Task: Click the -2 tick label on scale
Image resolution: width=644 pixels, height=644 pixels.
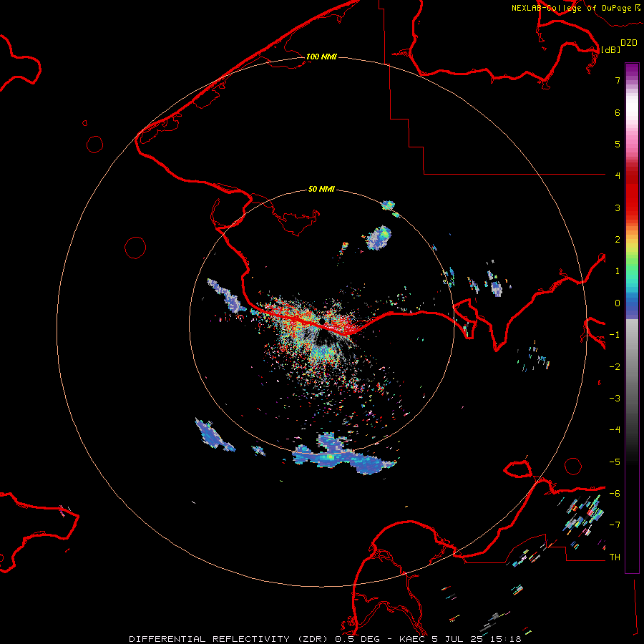Action: [615, 366]
